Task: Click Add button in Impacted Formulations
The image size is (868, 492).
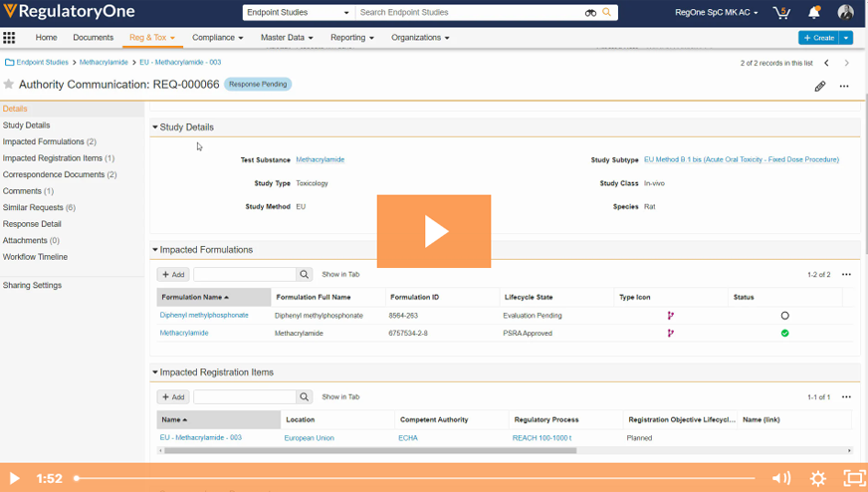Action: pos(173,274)
